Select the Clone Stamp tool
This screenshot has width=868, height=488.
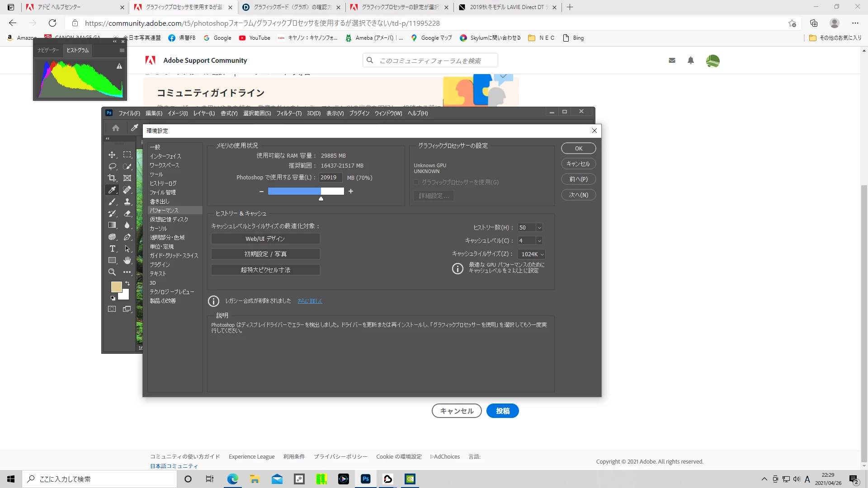point(127,202)
